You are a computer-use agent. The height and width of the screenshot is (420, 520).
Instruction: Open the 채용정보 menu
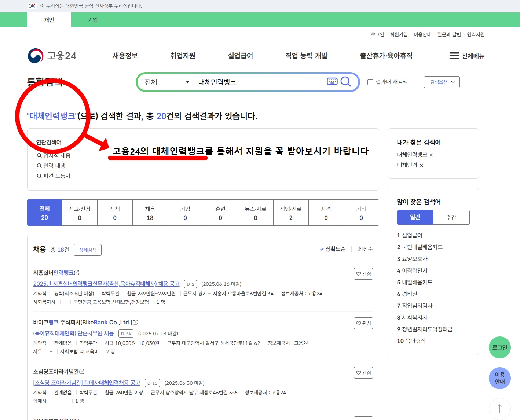pyautogui.click(x=125, y=56)
